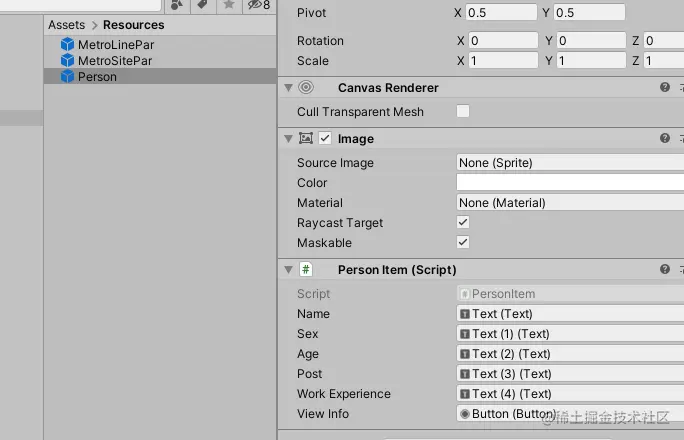
Task: Collapse the Image component
Action: pos(288,139)
